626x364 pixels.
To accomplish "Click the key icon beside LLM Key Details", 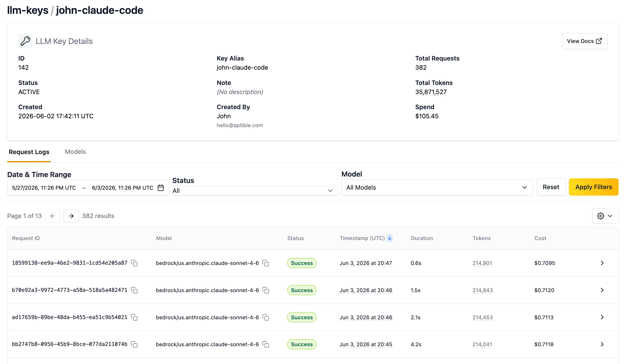I will point(25,41).
